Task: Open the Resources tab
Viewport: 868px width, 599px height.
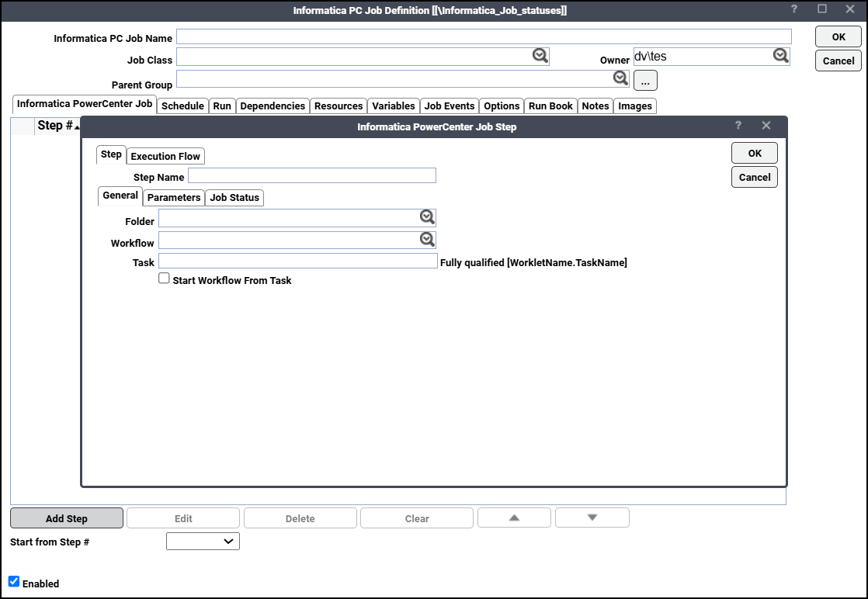Action: pyautogui.click(x=339, y=106)
